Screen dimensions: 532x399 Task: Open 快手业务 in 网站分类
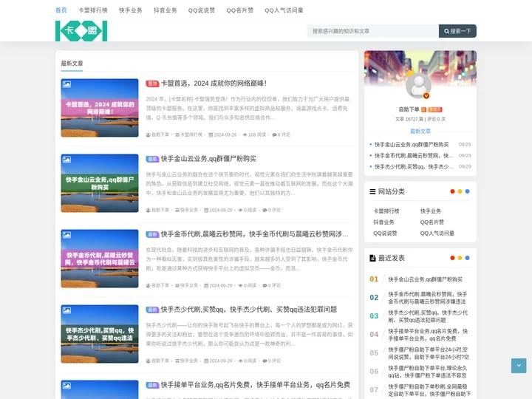pos(431,211)
